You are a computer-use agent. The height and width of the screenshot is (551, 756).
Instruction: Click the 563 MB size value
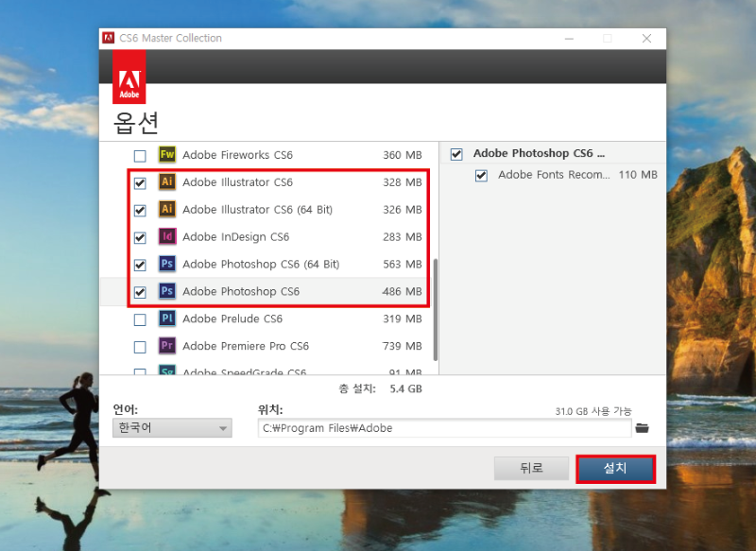[403, 265]
